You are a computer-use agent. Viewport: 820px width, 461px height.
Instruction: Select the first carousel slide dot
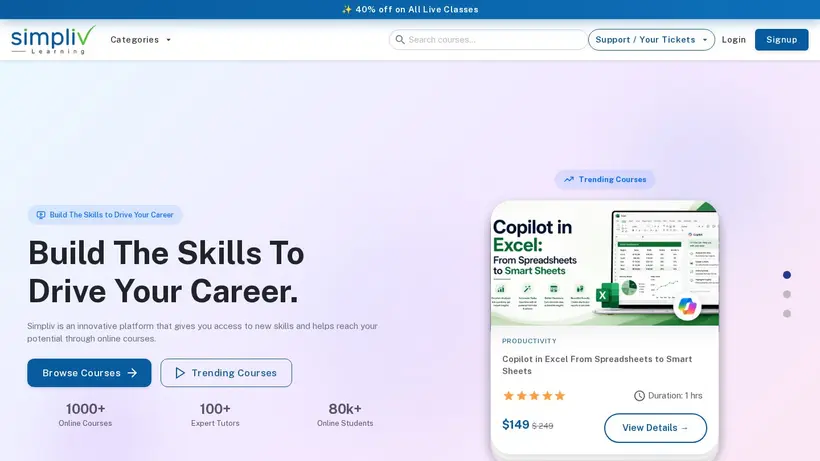(x=787, y=275)
